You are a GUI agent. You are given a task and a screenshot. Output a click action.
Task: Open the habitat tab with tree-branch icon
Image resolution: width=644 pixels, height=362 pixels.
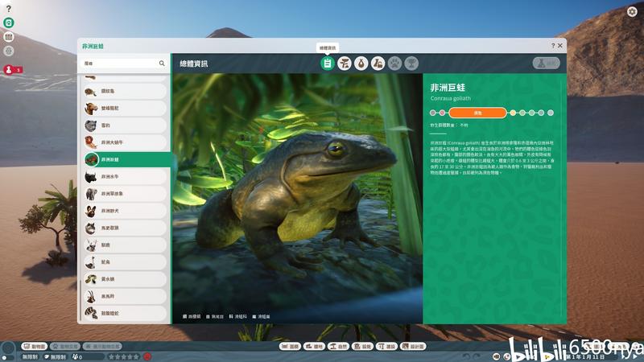(345, 64)
